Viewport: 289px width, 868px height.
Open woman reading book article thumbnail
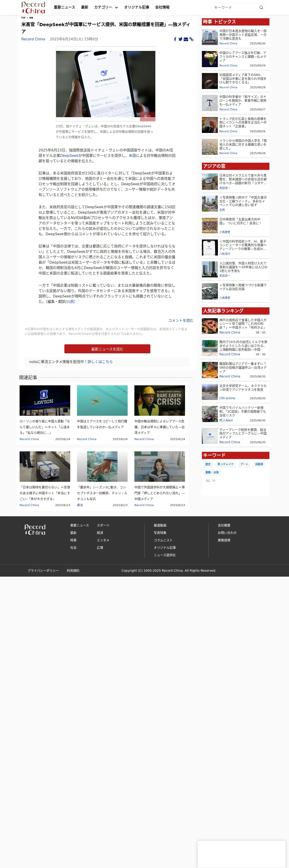[x=160, y=466]
